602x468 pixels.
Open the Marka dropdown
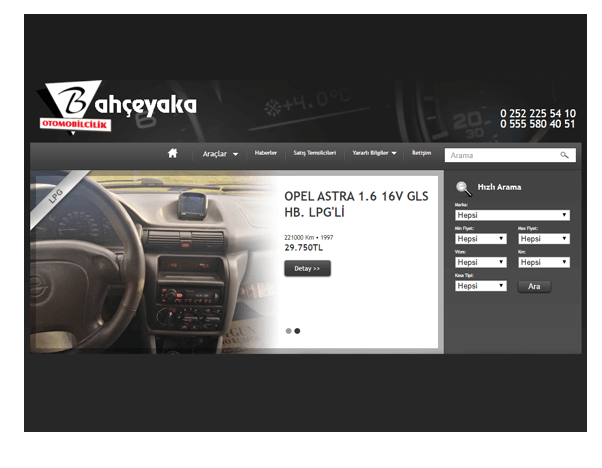tap(512, 215)
